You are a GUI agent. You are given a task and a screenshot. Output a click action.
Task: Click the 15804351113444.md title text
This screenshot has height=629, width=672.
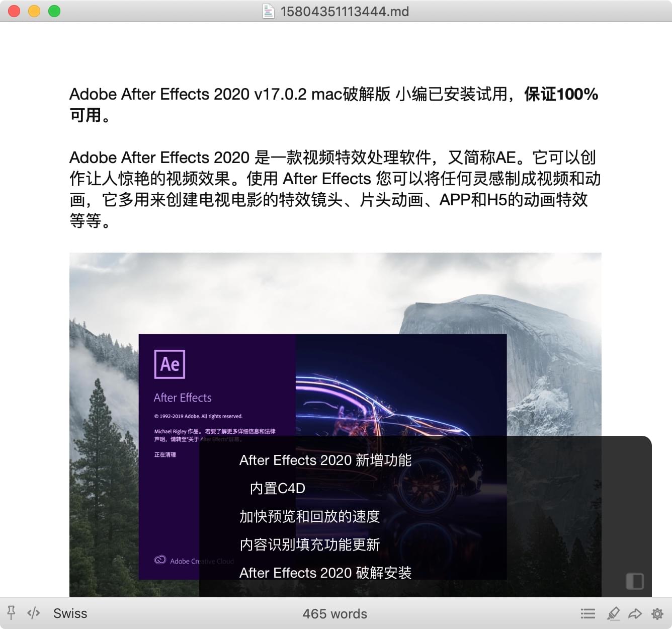coord(345,11)
